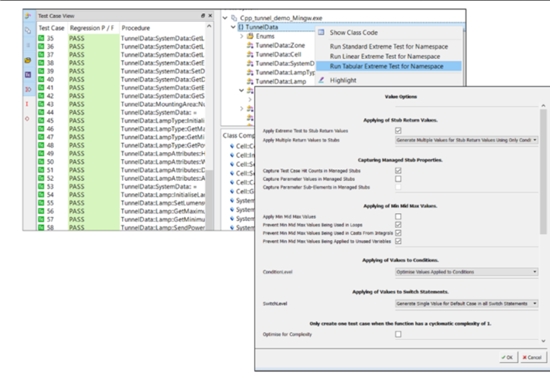This screenshot has height=378, width=550.
Task: Open the Apply Multiple Return Values to Stubs dropdown
Action: [x=467, y=140]
